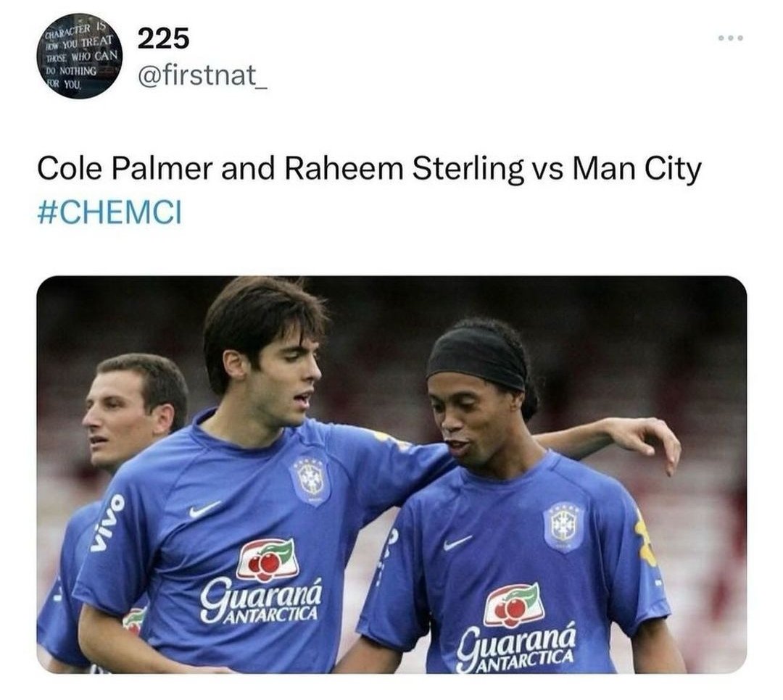The image size is (783, 700).
Task: Click the team crest on the right jersey
Action: (564, 527)
